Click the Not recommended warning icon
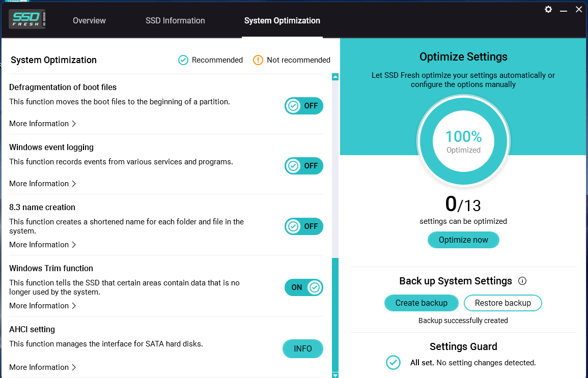 (x=258, y=60)
